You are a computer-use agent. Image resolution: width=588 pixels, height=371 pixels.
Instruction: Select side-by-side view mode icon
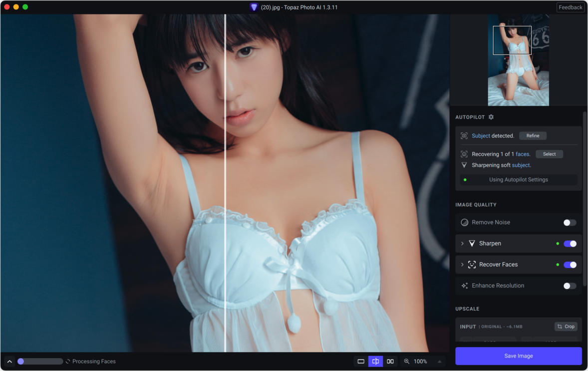[390, 362]
